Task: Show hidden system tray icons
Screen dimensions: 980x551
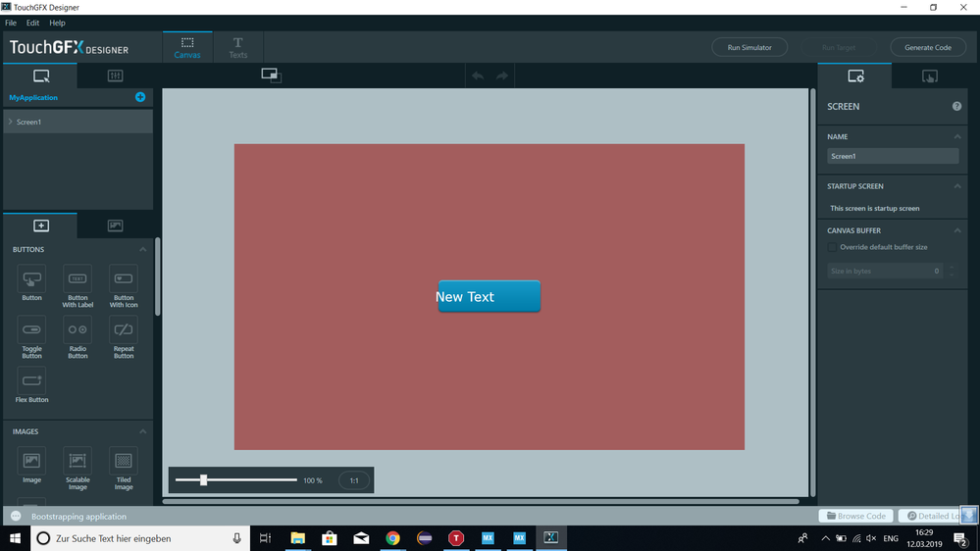Action: [825, 538]
